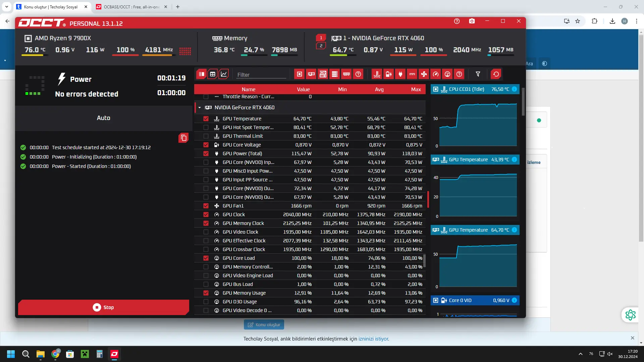Sort sensor table by Value column
This screenshot has height=362, width=644.
coord(303,89)
